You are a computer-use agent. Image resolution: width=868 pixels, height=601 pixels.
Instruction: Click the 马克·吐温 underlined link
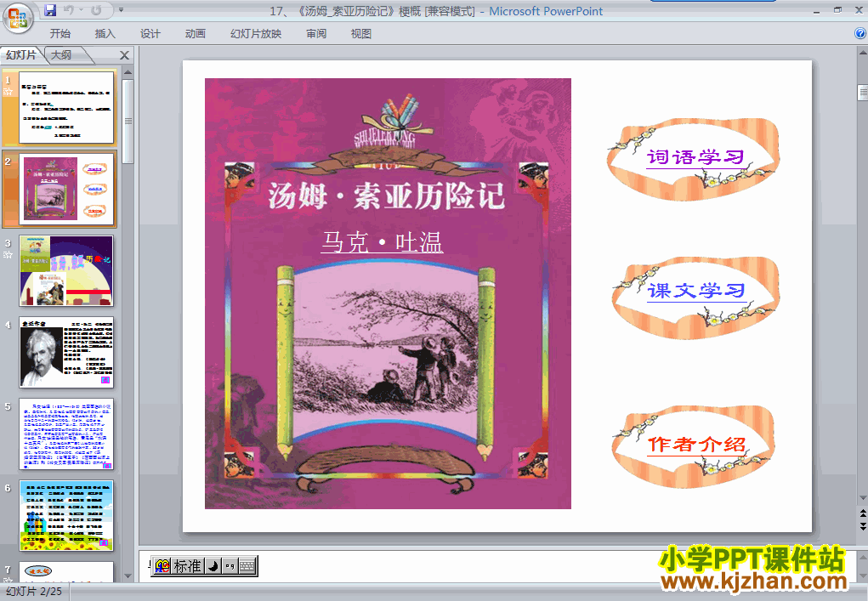382,242
